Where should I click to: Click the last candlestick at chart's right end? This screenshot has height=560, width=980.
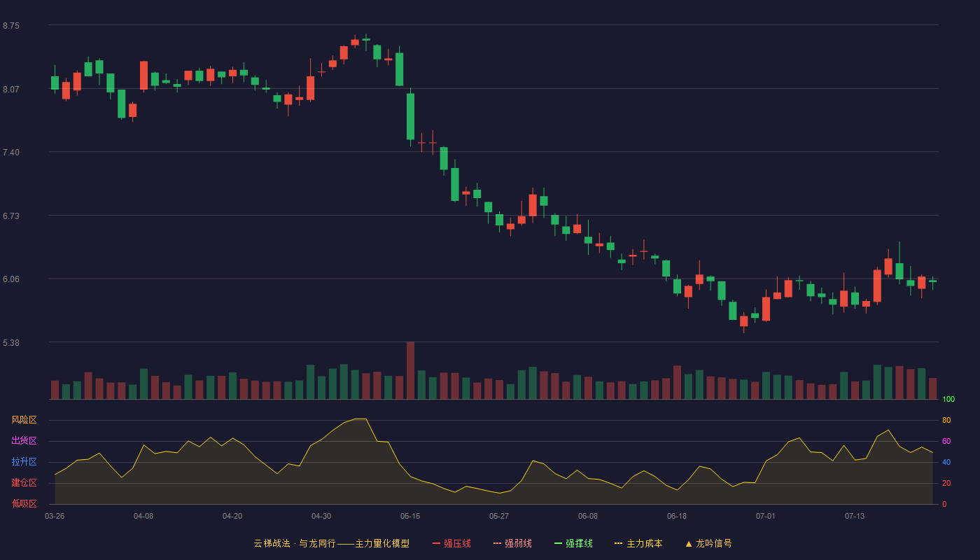pos(932,281)
